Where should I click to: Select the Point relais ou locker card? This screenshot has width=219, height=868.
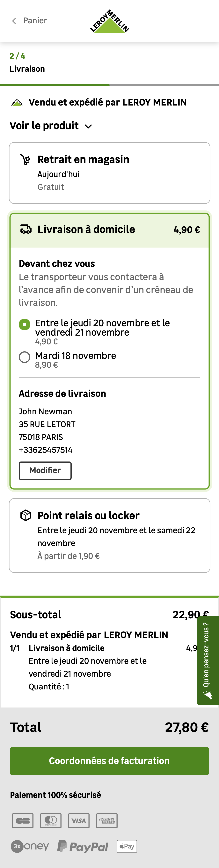tap(109, 535)
